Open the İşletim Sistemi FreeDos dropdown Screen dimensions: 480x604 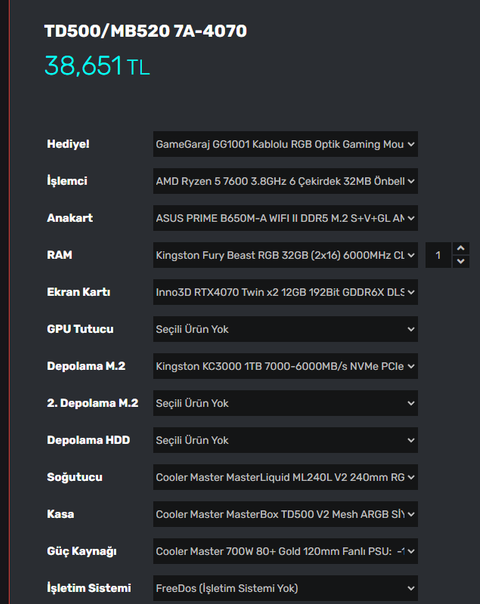285,588
